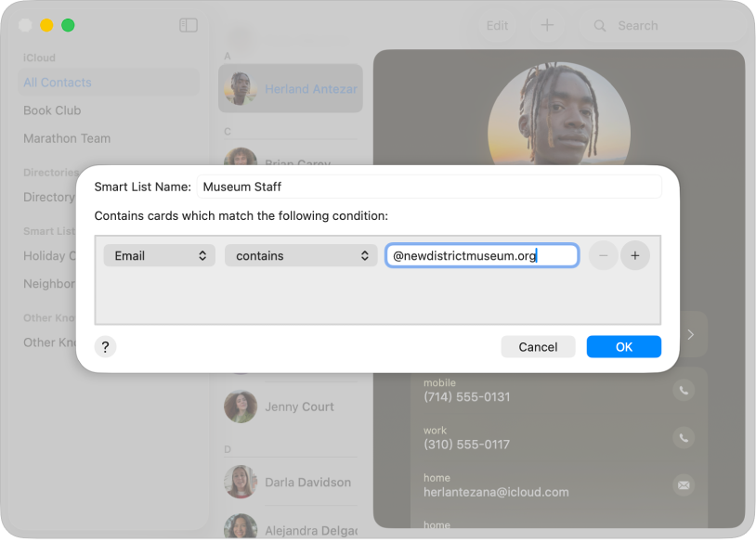Select All Contacts in the sidebar
This screenshot has width=756, height=542.
58,83
